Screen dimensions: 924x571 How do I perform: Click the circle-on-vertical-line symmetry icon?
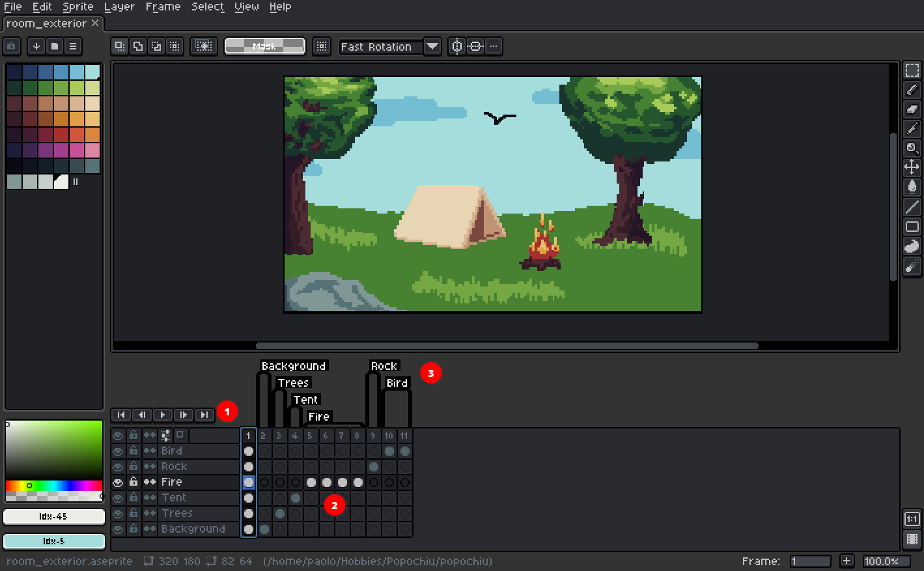(x=457, y=46)
